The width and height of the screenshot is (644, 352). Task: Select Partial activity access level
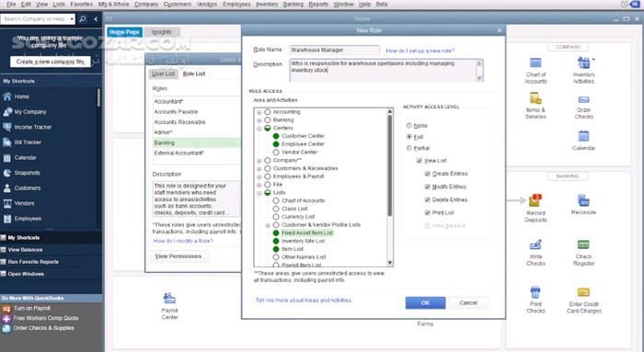point(408,148)
